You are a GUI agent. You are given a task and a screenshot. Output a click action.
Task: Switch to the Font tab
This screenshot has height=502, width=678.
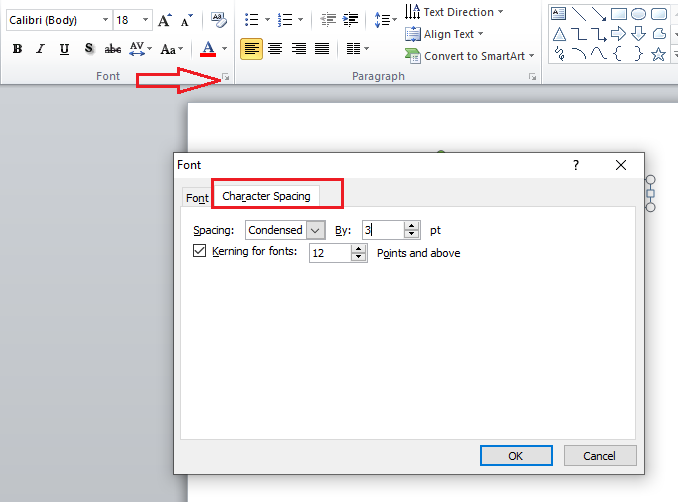tap(197, 198)
